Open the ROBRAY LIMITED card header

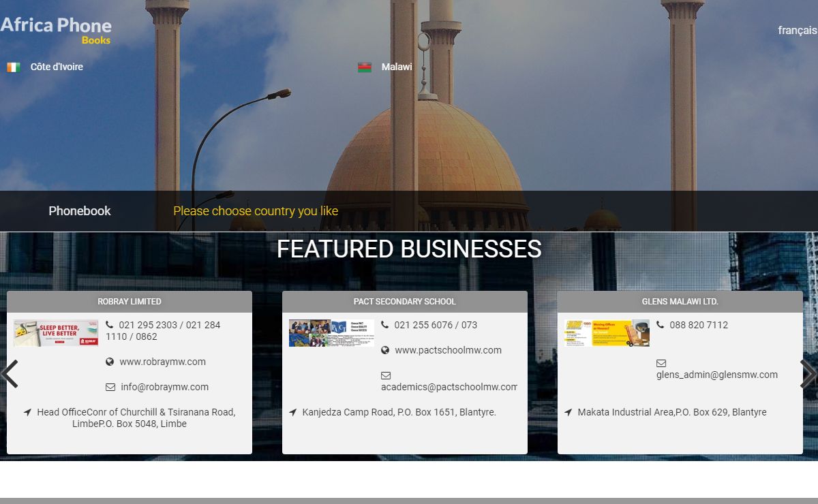(130, 302)
